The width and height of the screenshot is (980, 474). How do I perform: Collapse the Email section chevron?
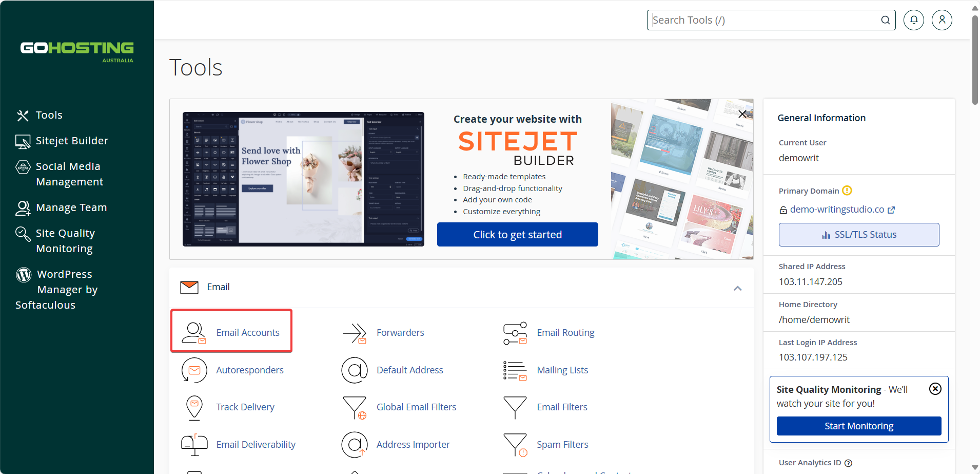(738, 288)
